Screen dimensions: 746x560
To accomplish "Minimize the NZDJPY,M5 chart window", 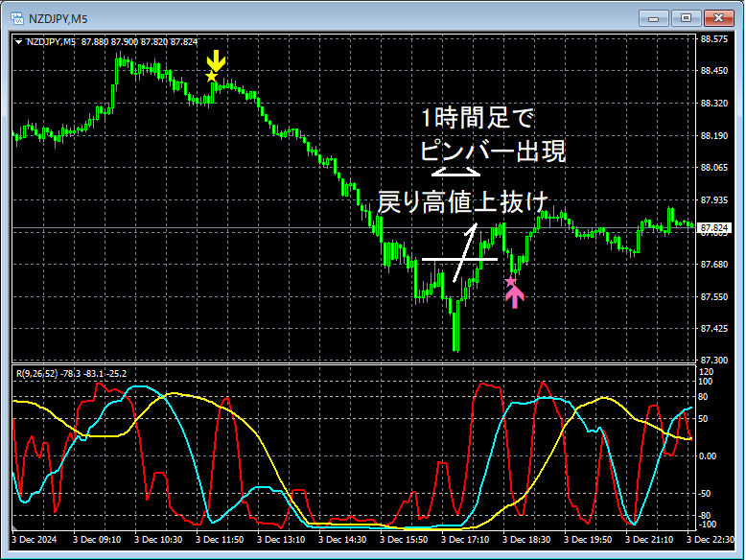I will (x=654, y=18).
